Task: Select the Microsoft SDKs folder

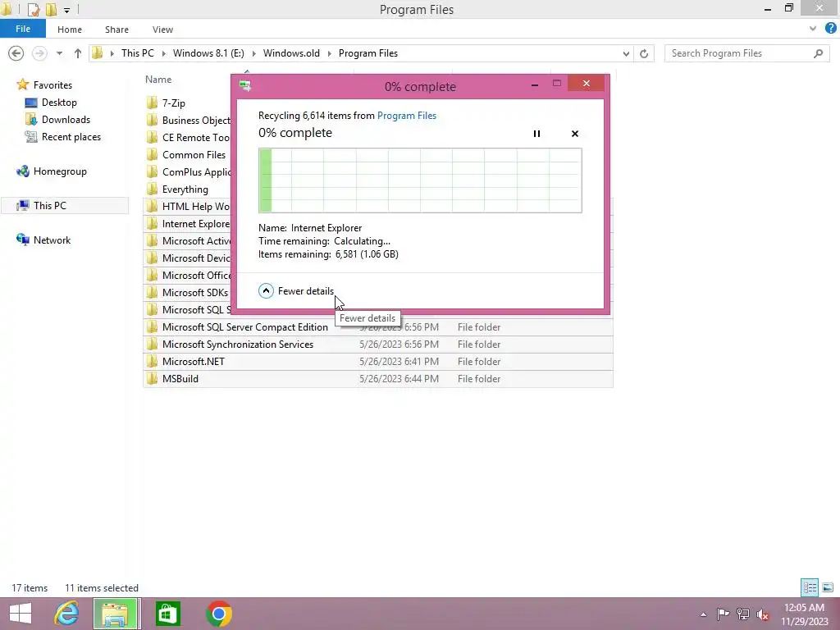Action: click(x=195, y=293)
